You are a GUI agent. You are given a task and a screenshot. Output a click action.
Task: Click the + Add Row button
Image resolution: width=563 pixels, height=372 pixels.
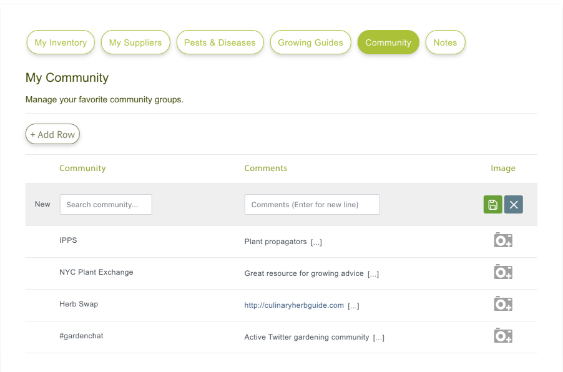point(52,134)
